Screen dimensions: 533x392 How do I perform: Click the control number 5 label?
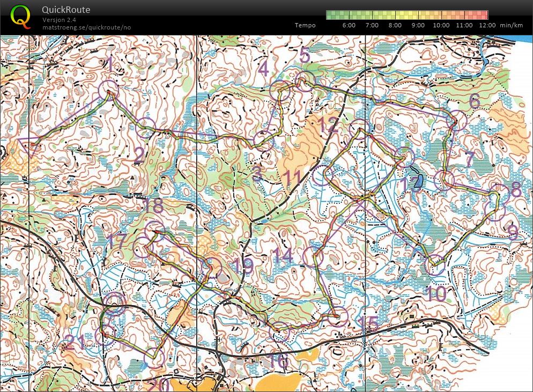click(x=305, y=55)
